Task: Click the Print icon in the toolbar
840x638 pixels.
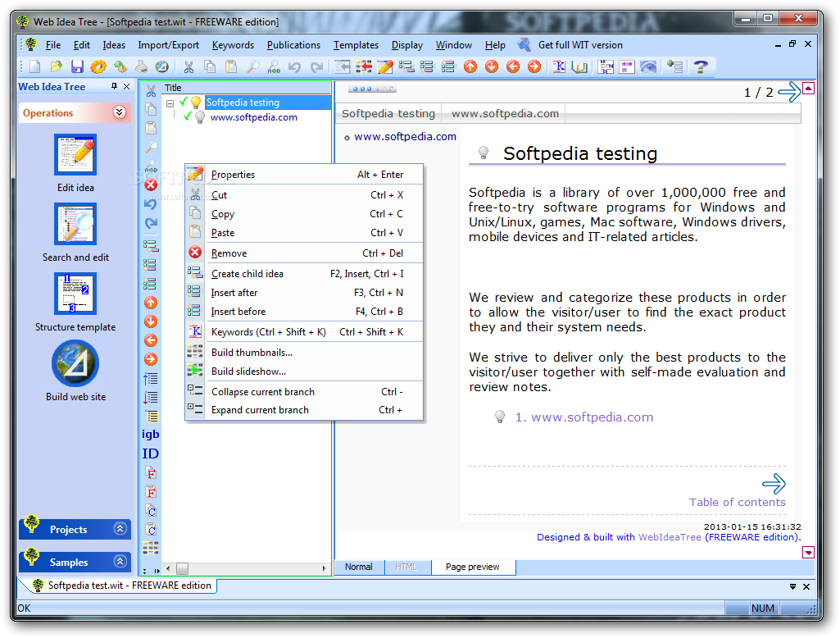Action: [141, 66]
